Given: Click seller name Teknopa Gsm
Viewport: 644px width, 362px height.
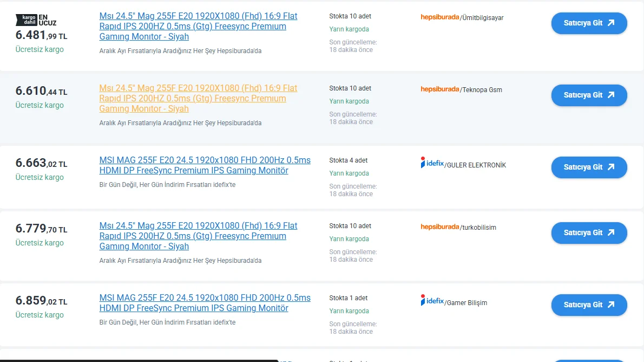Looking at the screenshot, I should 482,89.
